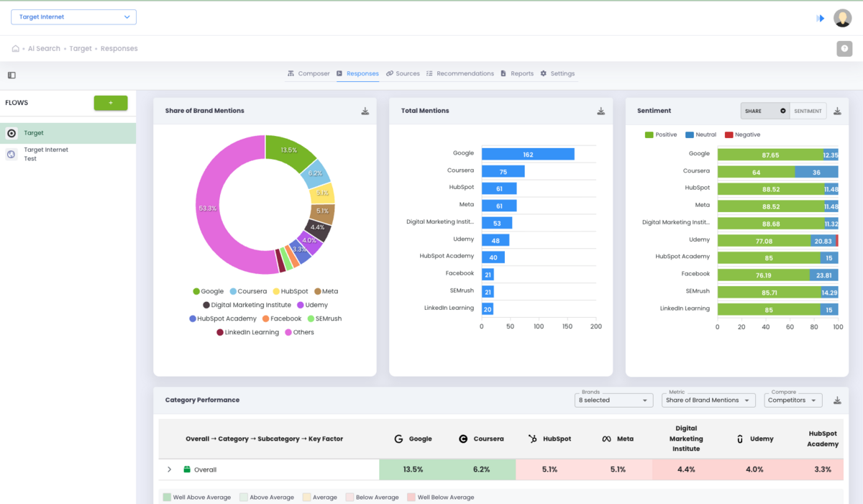Select the Target flow
863x504 pixels.
point(68,133)
